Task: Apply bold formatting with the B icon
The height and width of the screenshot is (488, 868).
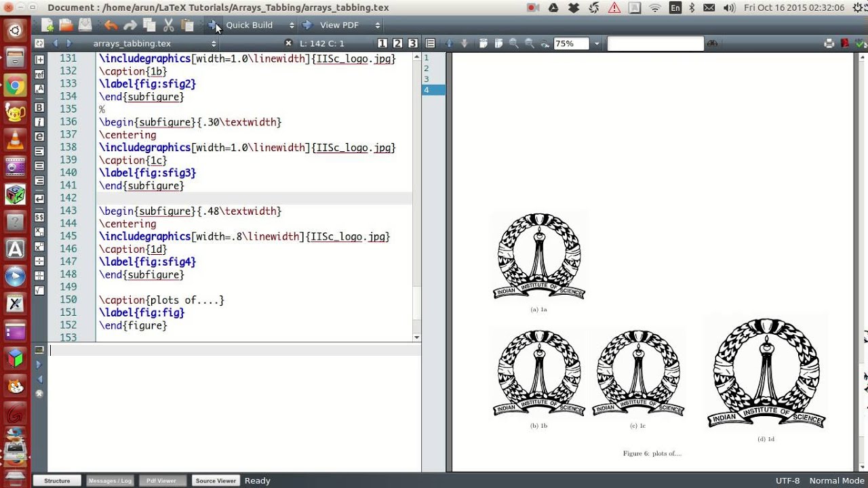Action: tap(39, 108)
